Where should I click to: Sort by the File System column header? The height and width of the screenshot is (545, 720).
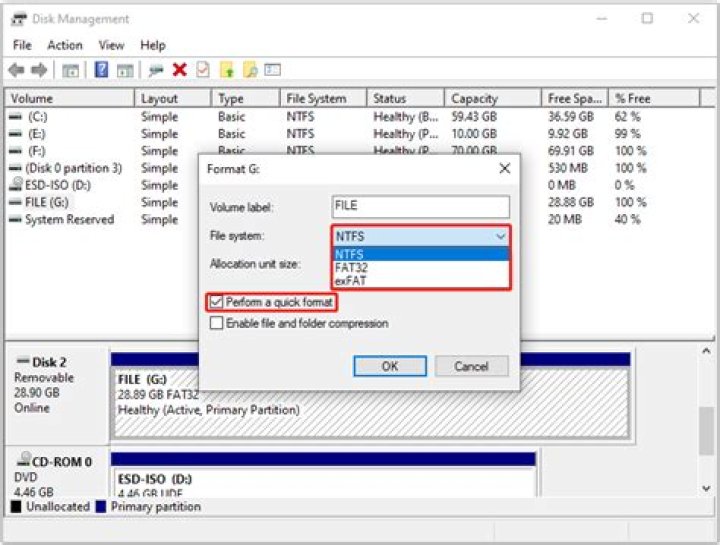(x=323, y=98)
